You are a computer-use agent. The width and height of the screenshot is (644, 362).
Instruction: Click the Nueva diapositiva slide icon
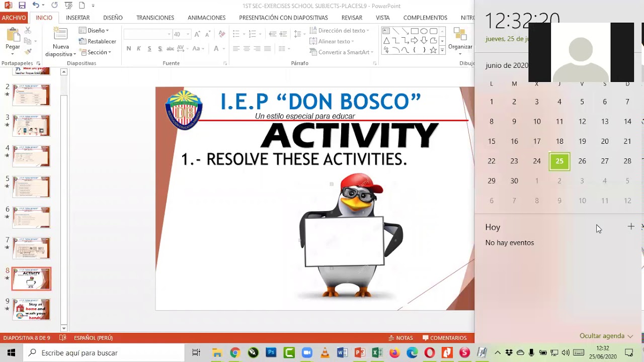point(60,34)
